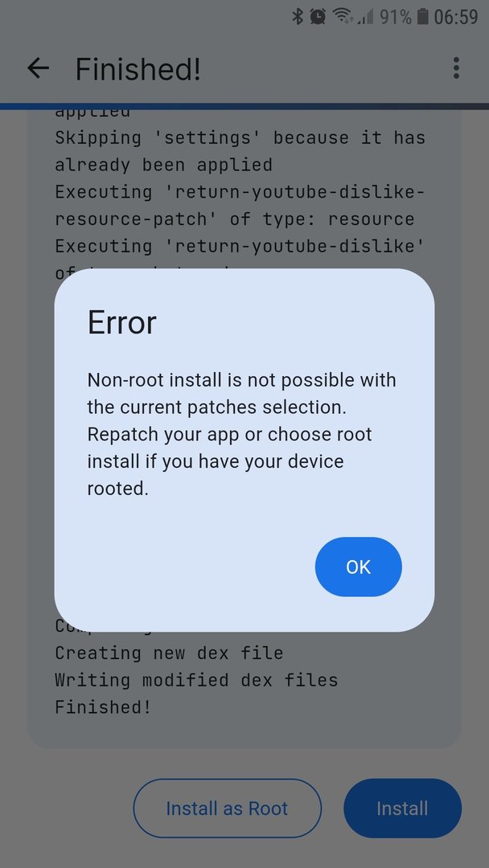Tap the blue Install button
The height and width of the screenshot is (868, 489).
click(x=403, y=809)
